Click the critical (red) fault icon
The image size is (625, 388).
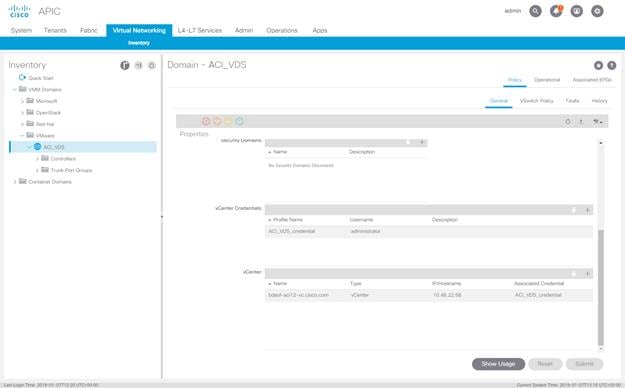206,122
